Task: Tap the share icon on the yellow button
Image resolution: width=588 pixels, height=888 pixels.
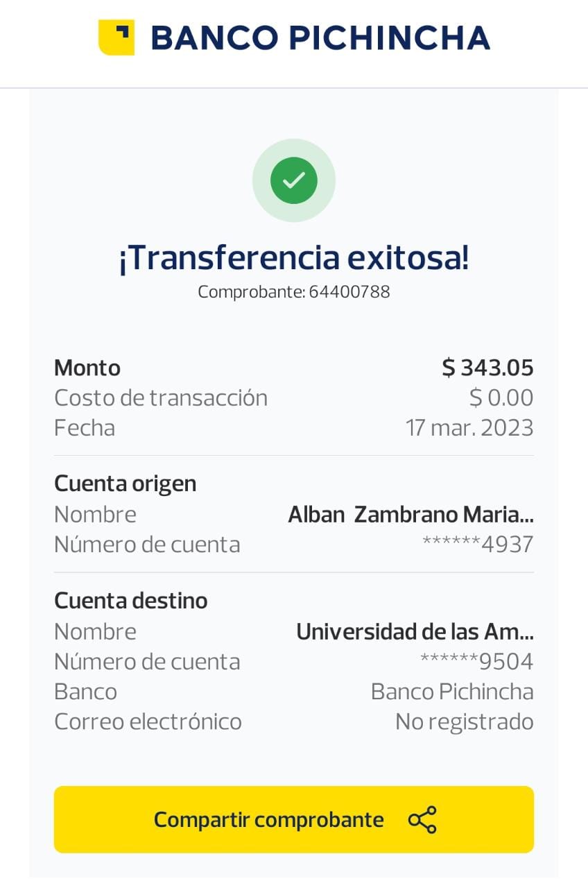Action: [x=422, y=820]
